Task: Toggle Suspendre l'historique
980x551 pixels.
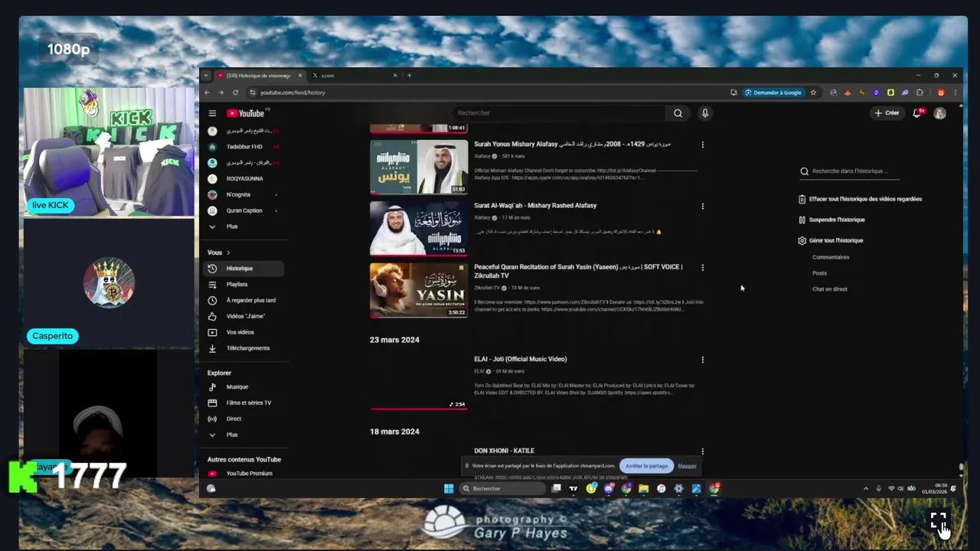Action: pos(831,220)
